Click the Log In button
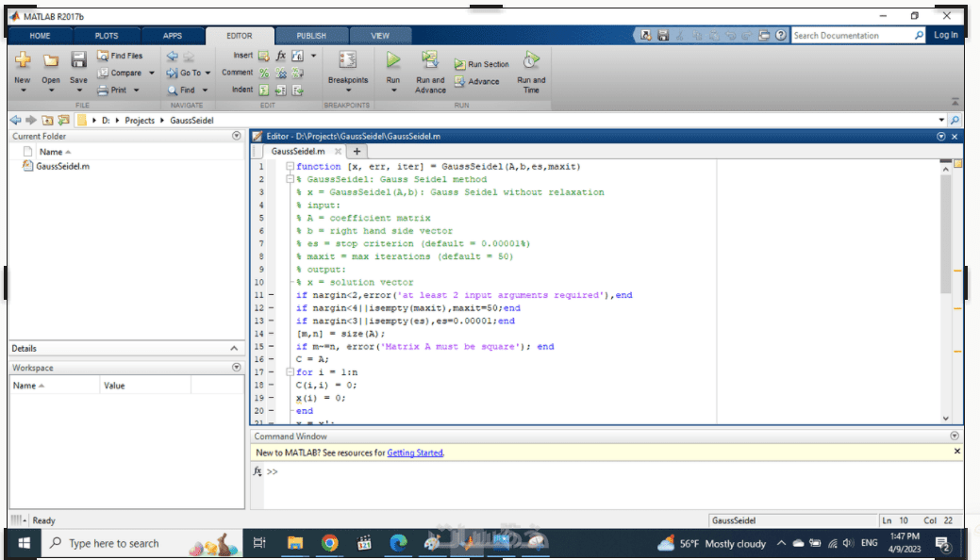The image size is (980, 560). coord(945,35)
